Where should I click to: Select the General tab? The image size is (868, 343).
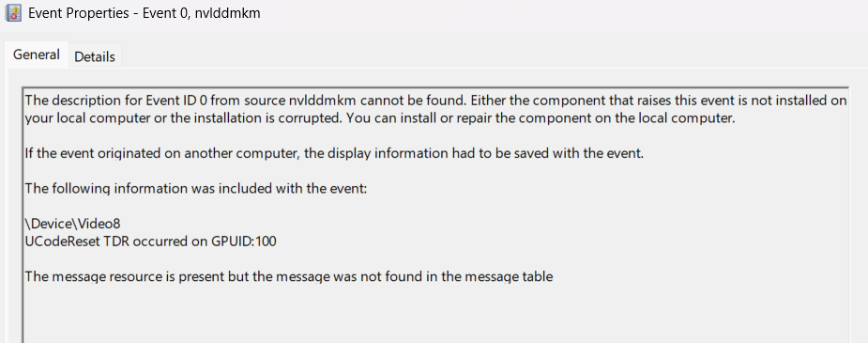(36, 55)
